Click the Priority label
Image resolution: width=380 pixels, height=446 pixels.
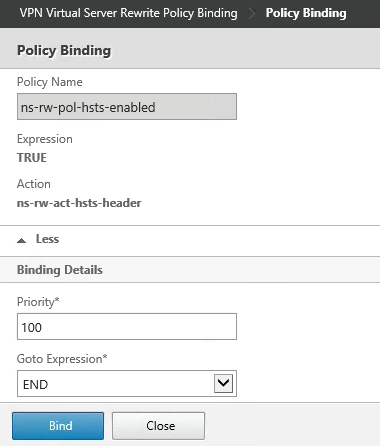coord(38,302)
